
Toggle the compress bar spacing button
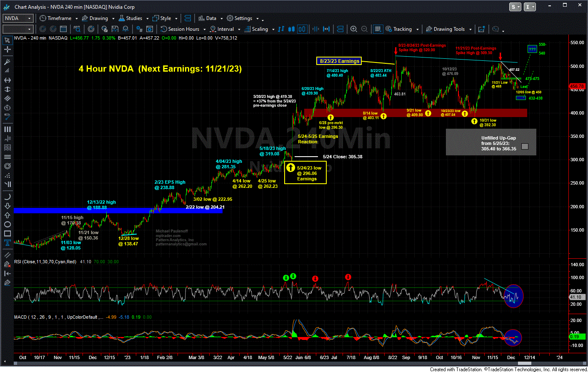(x=315, y=29)
